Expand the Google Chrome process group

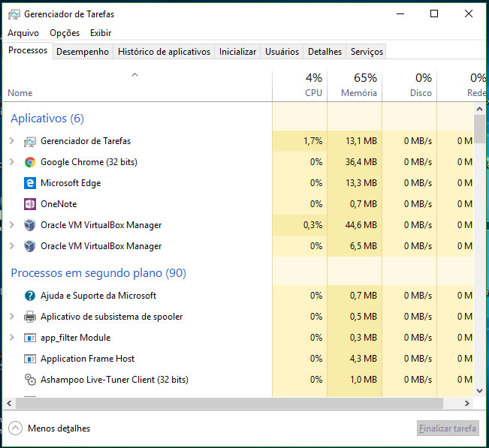(12, 161)
